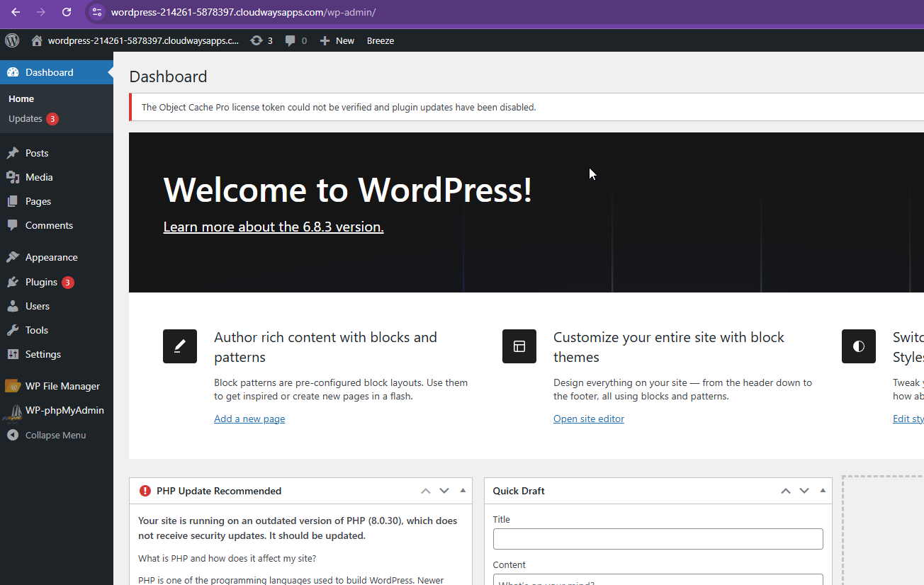
Task: Open WP-phpMyAdmin from the sidebar icon
Action: 13,411
